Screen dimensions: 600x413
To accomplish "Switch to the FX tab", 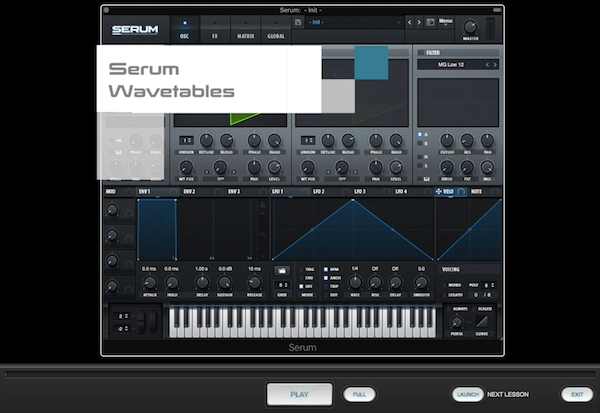I will click(215, 29).
